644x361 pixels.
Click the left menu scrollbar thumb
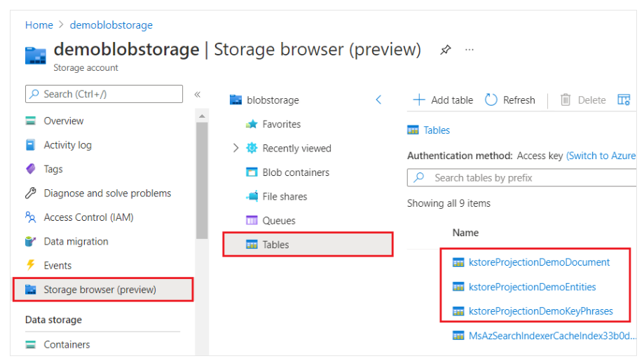(202, 181)
